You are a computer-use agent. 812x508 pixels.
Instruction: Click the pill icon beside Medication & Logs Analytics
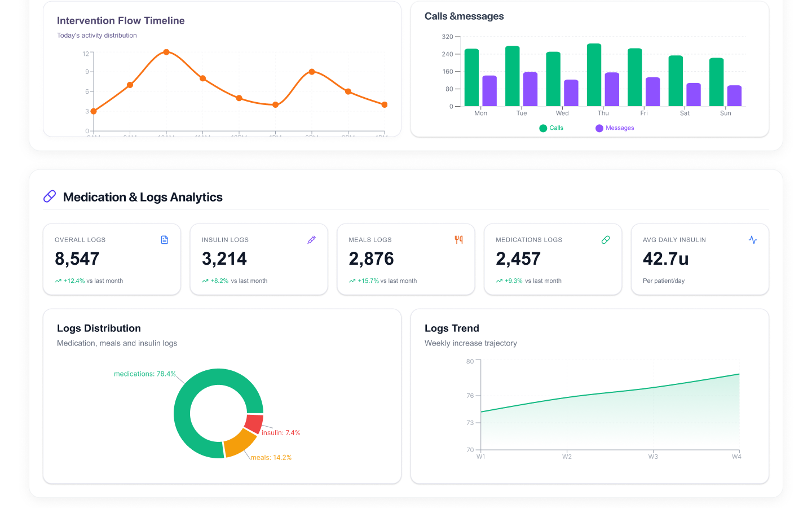(50, 196)
